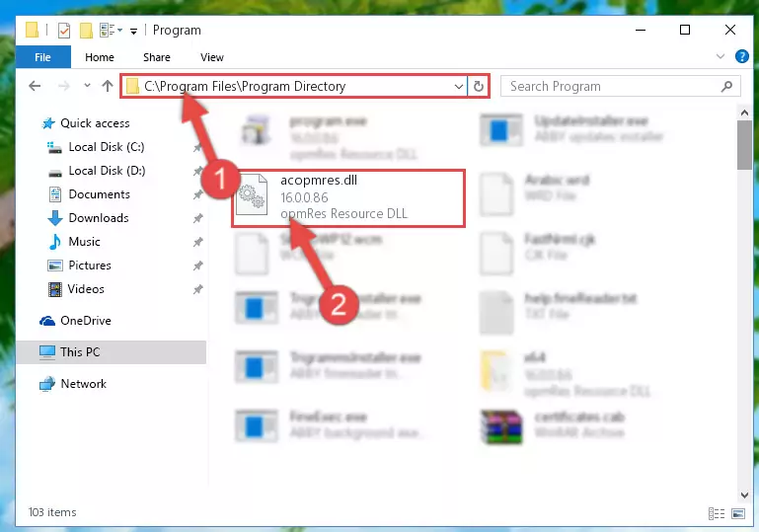Image resolution: width=759 pixels, height=532 pixels.
Task: Select the program.exe file icon
Action: 256,129
